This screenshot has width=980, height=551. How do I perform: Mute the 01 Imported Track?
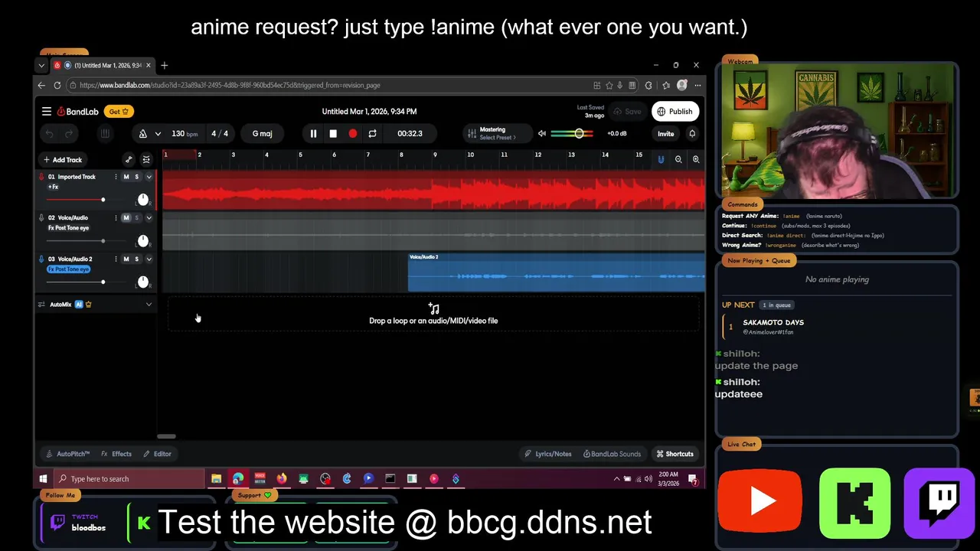[126, 177]
